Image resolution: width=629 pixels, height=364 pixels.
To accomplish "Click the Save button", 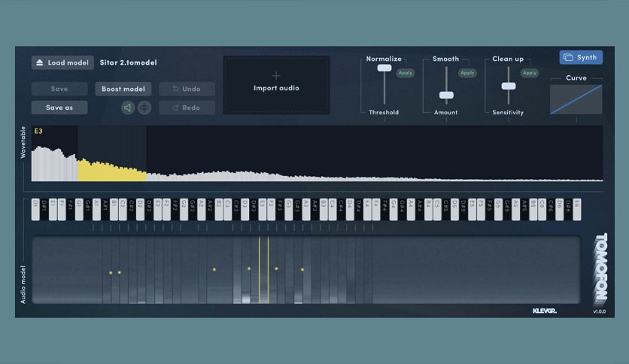I will 59,89.
